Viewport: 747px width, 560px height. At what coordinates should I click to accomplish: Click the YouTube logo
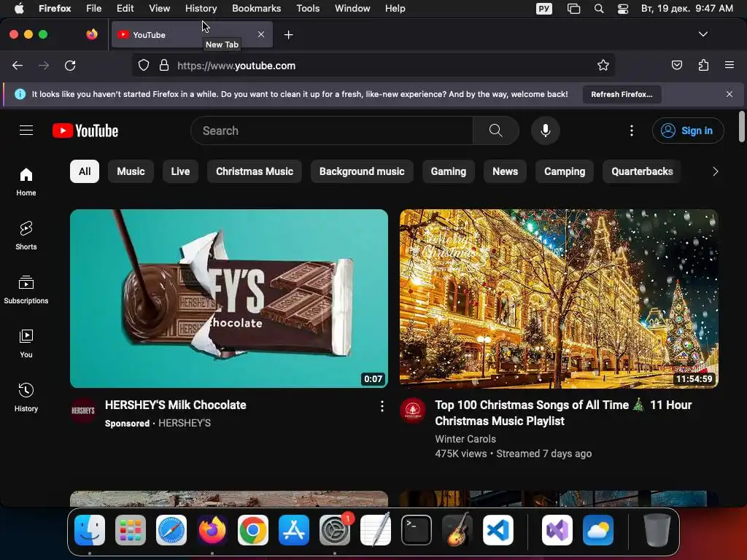[x=85, y=131]
